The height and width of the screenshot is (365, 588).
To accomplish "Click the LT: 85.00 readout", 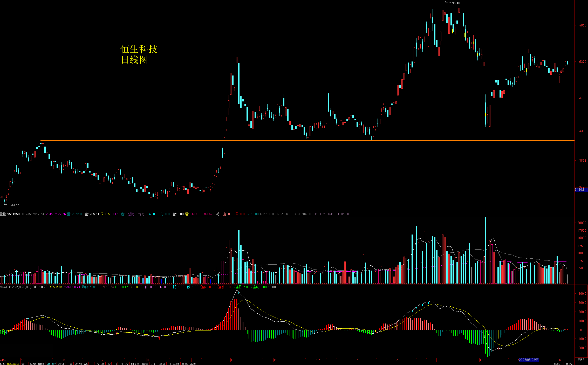I will 342,214.
